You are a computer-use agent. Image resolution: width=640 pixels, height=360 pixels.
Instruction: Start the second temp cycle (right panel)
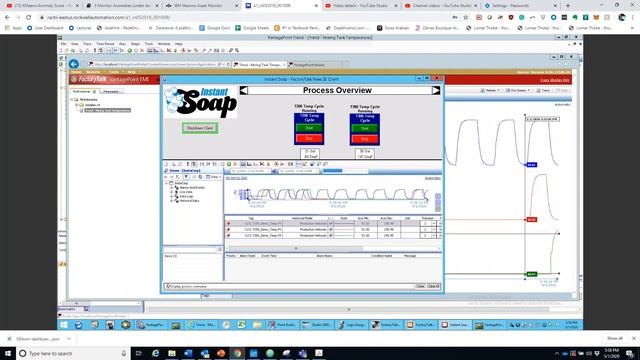364,129
